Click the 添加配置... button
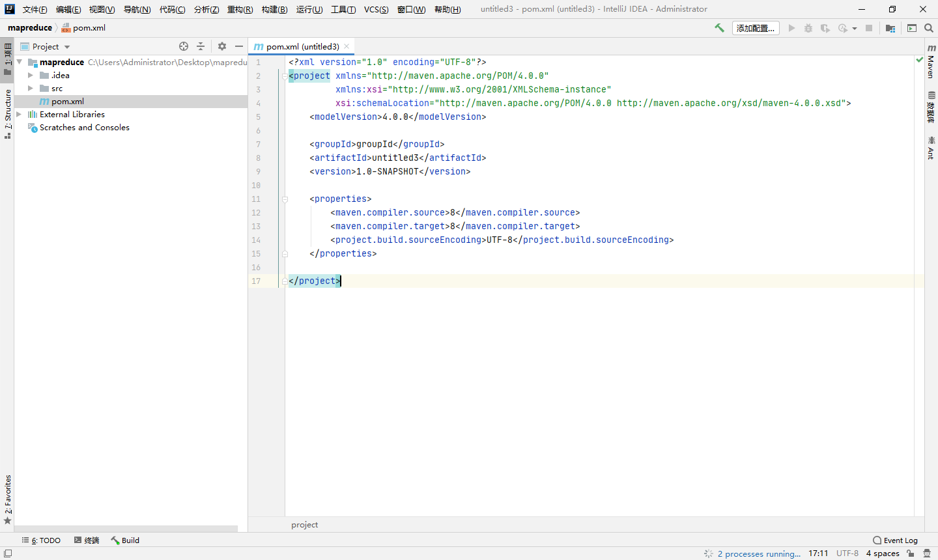This screenshot has height=560, width=938. 756,28
